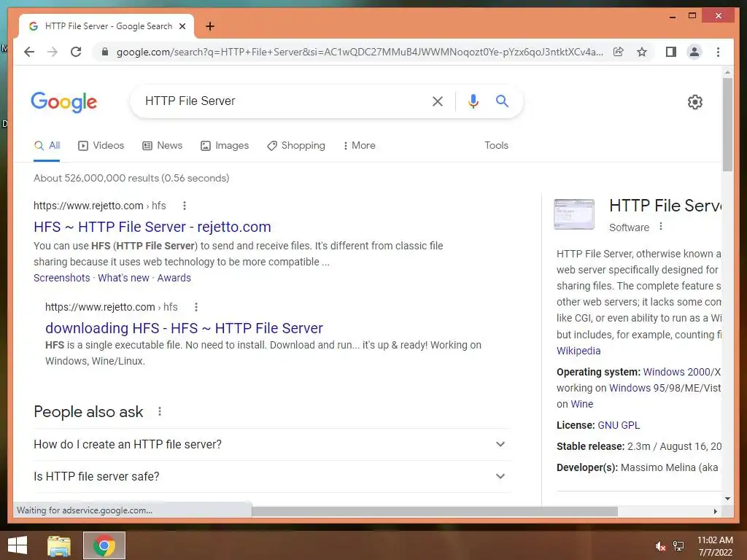
Task: Click the browser forward arrow
Action: coord(53,52)
